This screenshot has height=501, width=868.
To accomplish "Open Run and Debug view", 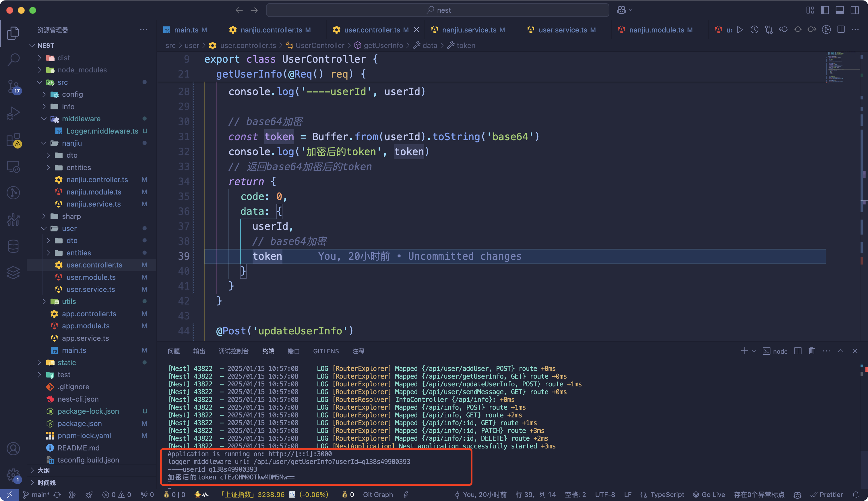I will (x=13, y=113).
